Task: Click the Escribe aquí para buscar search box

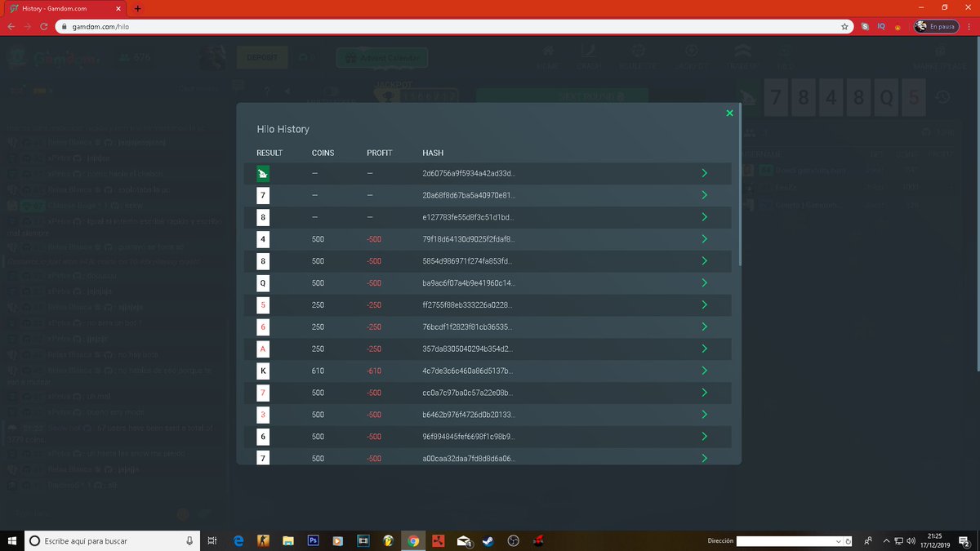Action: pyautogui.click(x=112, y=540)
